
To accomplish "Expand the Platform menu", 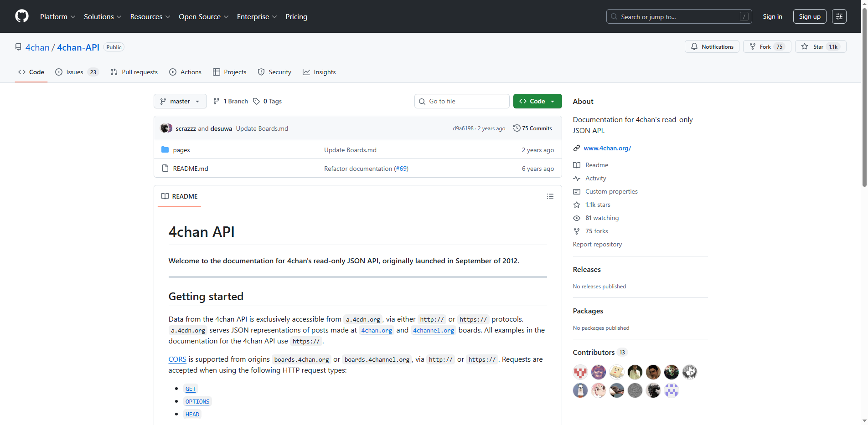I will 57,16.
